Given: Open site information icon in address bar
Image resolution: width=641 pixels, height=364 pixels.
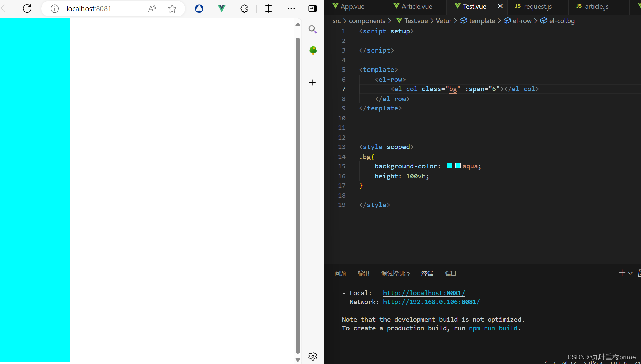Looking at the screenshot, I should (x=54, y=8).
